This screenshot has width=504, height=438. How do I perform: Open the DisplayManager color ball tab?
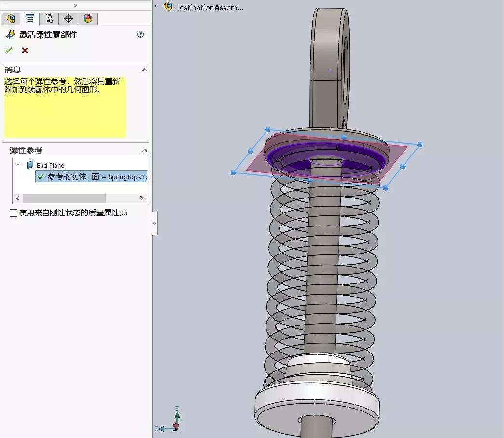click(87, 19)
